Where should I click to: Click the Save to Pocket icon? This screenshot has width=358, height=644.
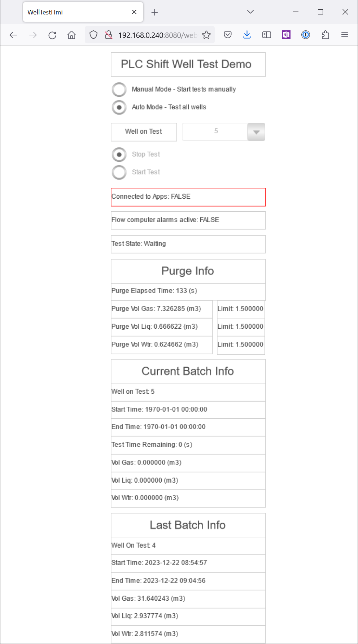(x=228, y=35)
